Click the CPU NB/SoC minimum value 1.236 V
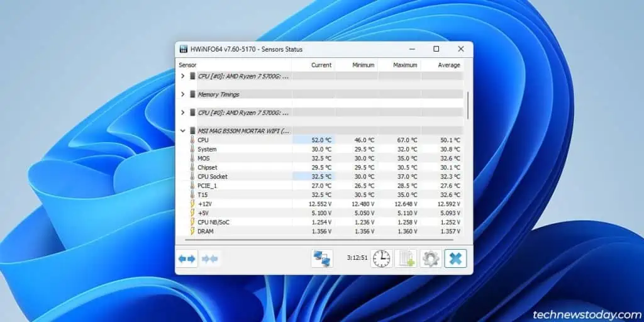 (x=364, y=222)
